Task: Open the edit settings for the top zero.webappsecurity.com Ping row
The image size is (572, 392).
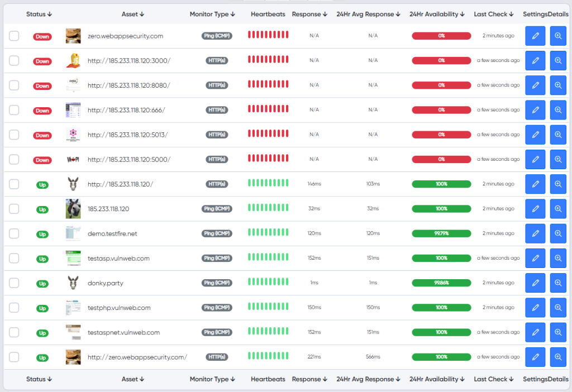Action: point(535,36)
